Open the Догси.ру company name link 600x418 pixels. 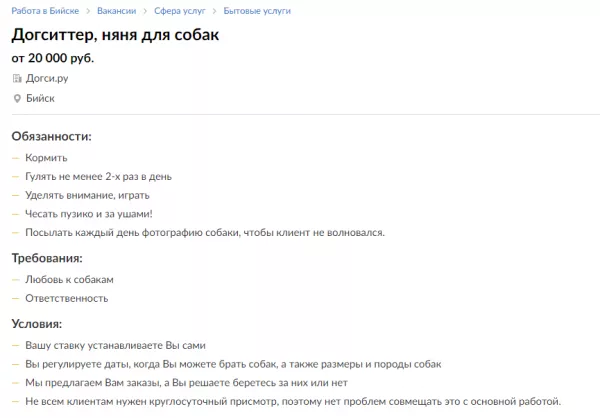point(48,77)
